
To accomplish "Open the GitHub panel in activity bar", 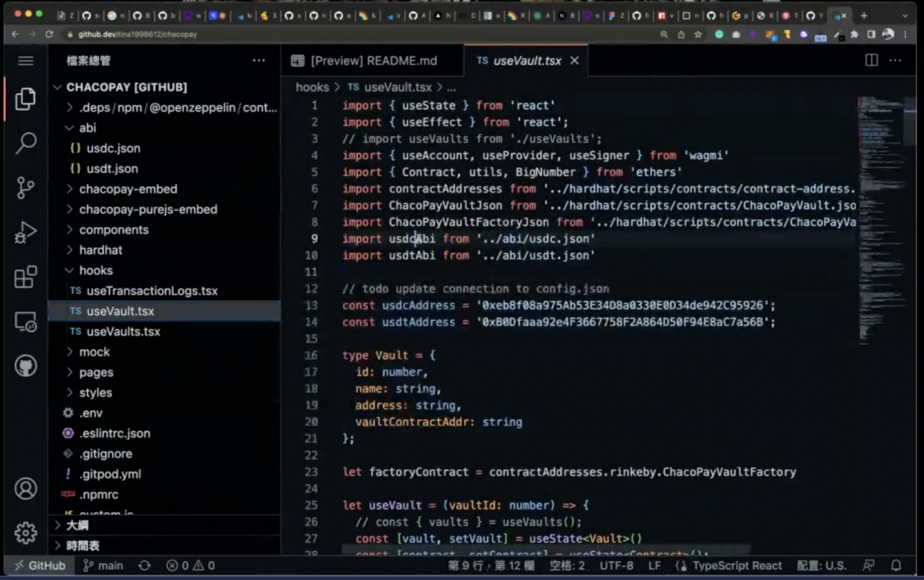I will click(25, 366).
